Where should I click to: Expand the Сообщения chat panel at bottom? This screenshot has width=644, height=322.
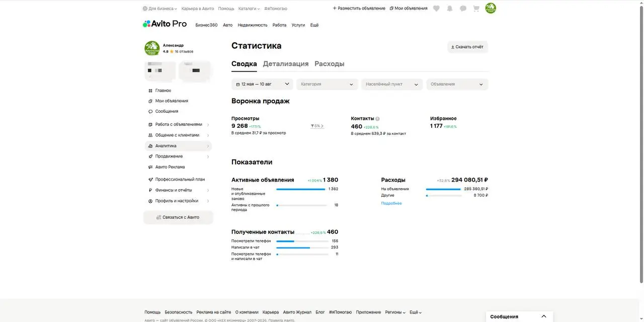(519, 316)
